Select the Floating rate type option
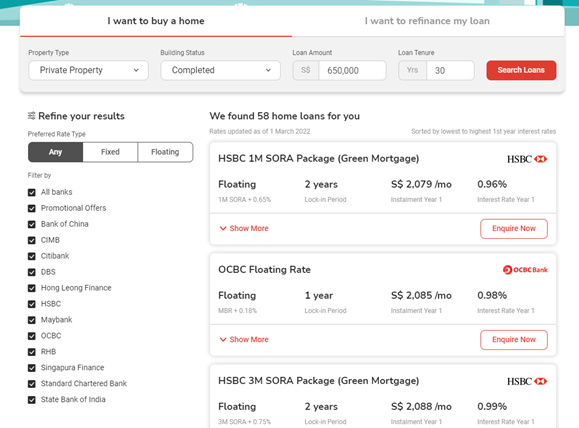 [165, 152]
